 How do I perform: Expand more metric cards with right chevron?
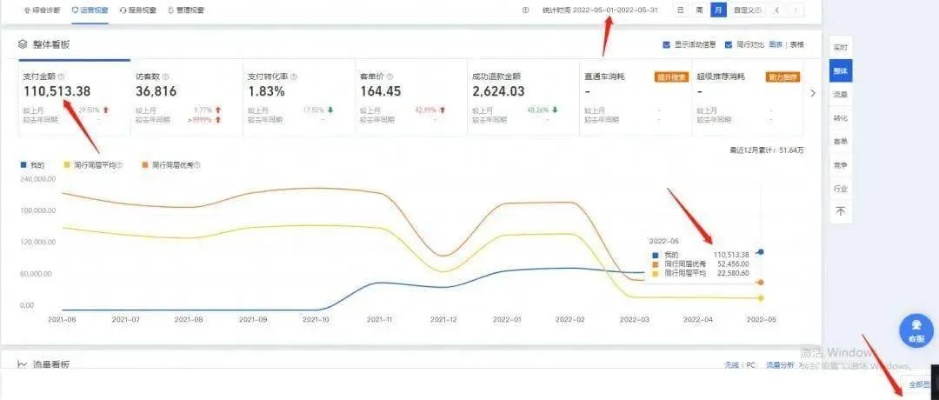[812, 93]
